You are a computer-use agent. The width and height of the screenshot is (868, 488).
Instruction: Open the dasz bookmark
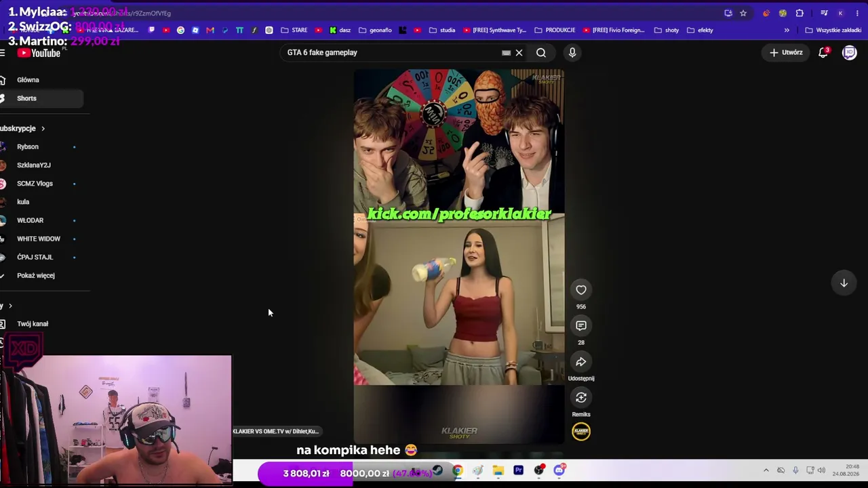340,30
